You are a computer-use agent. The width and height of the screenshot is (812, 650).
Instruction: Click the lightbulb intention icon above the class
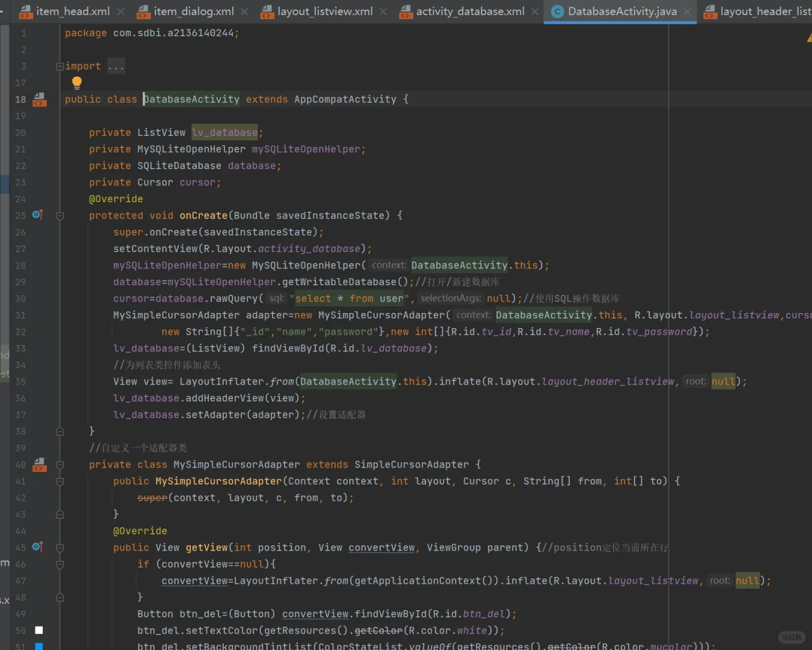point(76,82)
